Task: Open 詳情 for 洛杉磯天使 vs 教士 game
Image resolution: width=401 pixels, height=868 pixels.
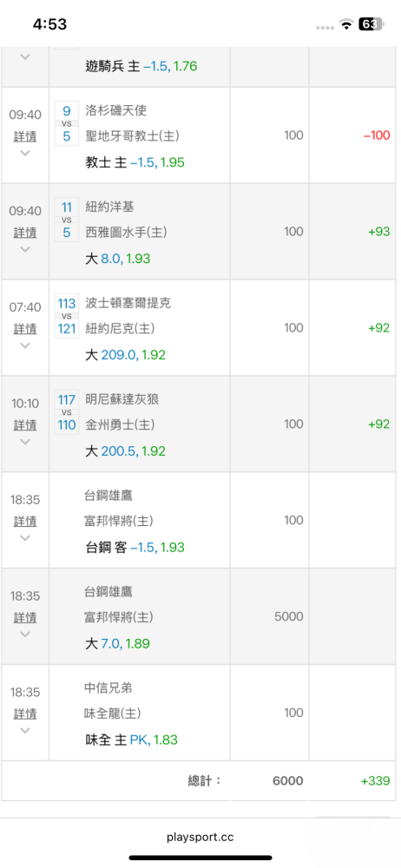Action: pos(25,135)
